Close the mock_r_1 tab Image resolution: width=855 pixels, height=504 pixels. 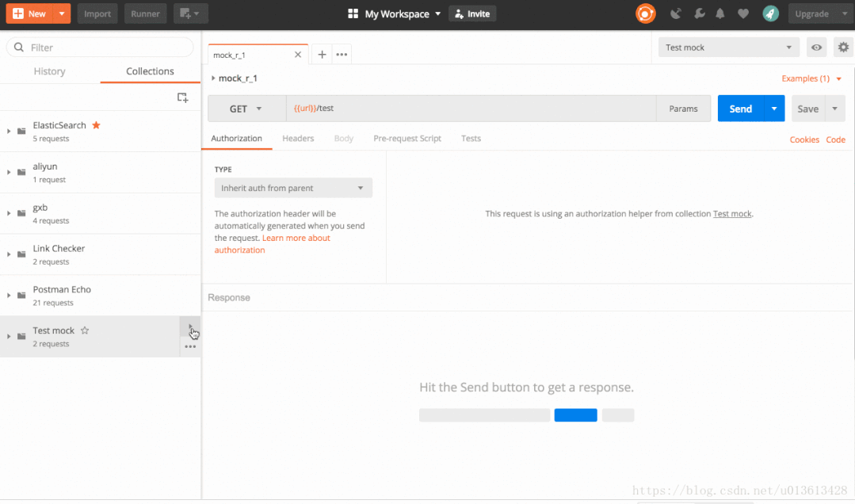[298, 55]
